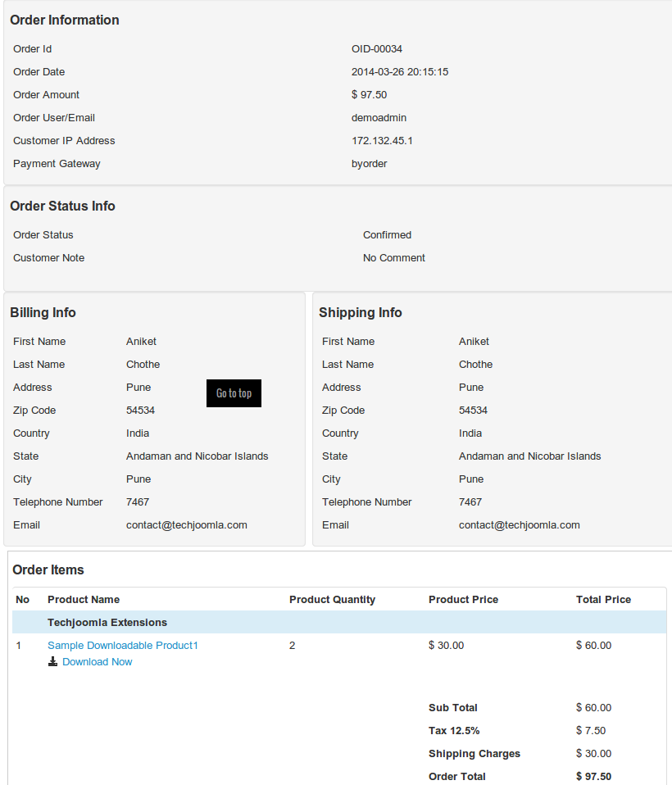Click the Order Status Info heading
This screenshot has width=672, height=785.
pyautogui.click(x=61, y=206)
